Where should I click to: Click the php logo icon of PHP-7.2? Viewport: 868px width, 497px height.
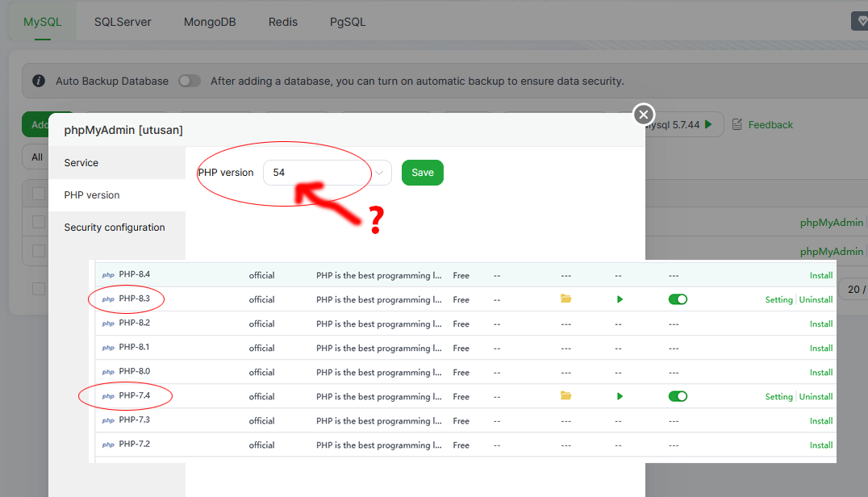coord(108,445)
